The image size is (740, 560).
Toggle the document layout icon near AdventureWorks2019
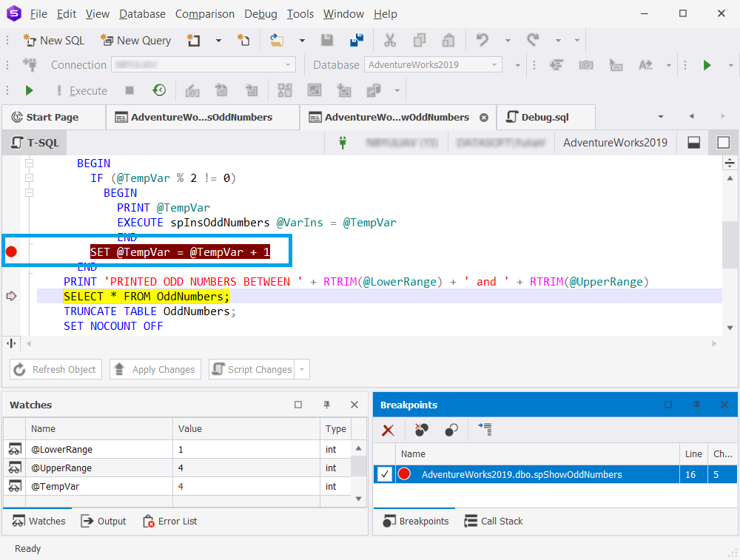coord(693,142)
